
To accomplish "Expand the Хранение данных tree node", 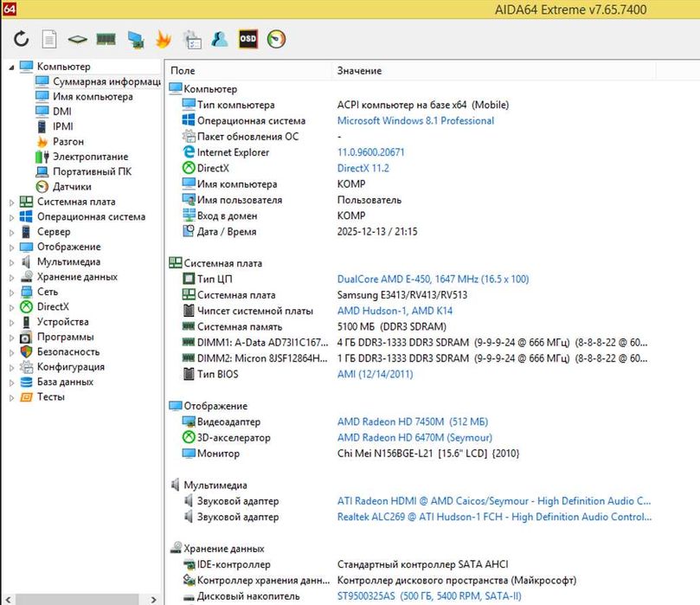I will pyautogui.click(x=11, y=277).
